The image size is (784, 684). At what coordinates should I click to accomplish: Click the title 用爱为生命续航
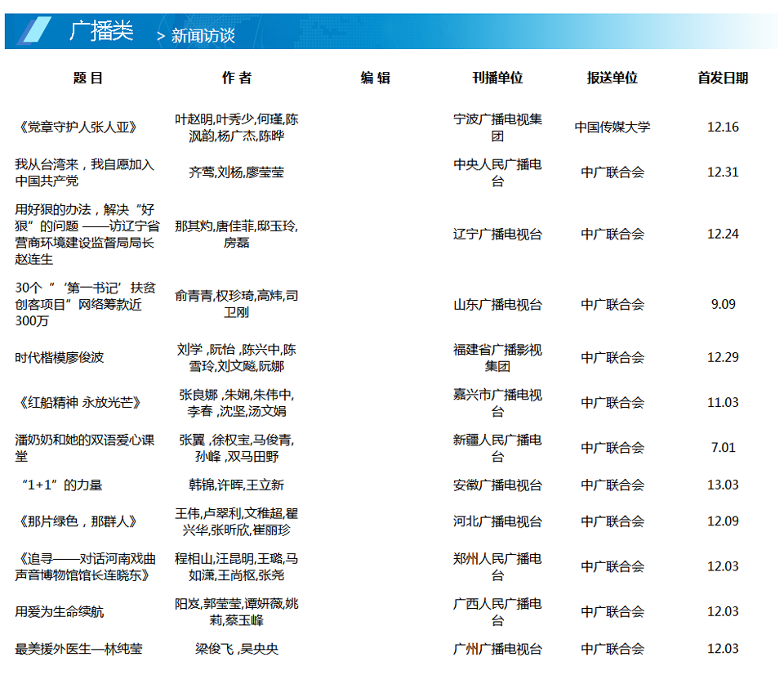tap(60, 612)
